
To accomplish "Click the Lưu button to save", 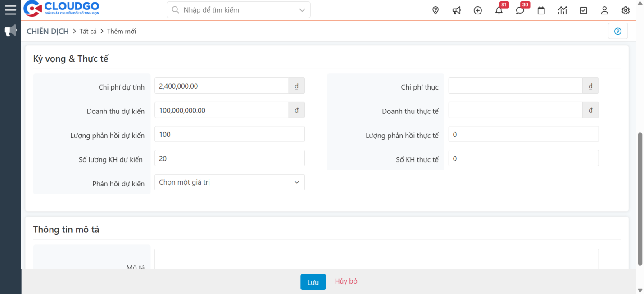I will coord(313,282).
